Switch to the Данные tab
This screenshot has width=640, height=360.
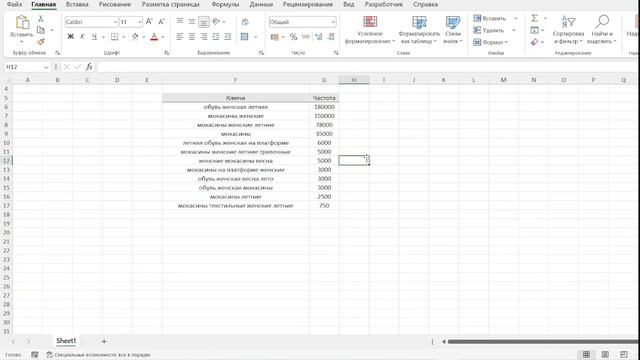[261, 4]
